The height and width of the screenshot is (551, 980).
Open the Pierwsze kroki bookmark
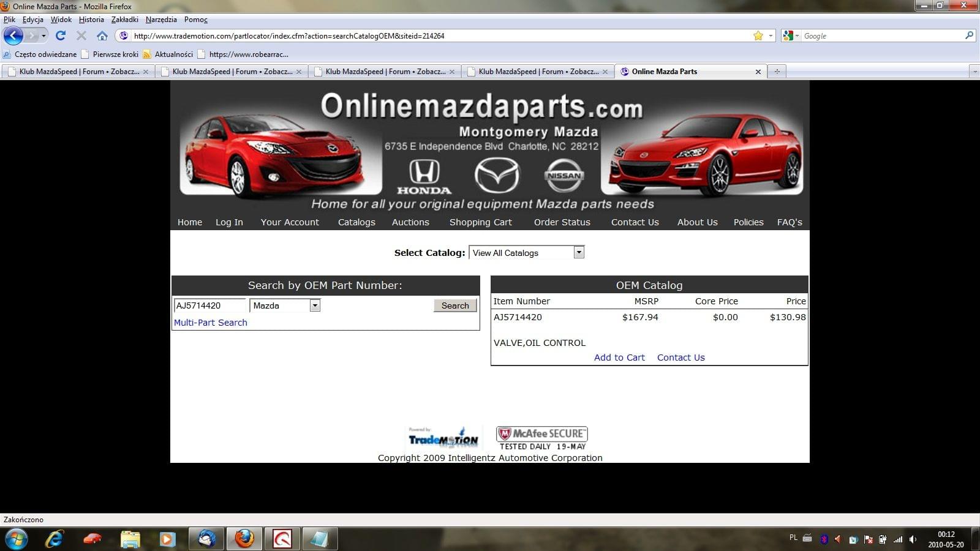[x=110, y=54]
